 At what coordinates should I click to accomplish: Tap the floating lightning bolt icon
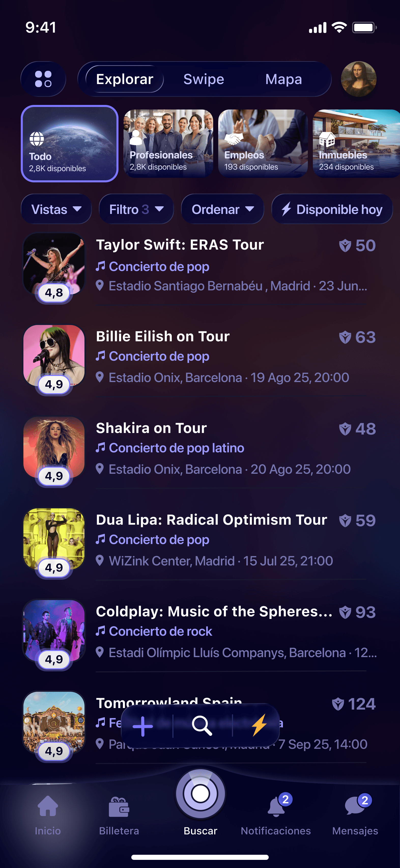click(259, 725)
